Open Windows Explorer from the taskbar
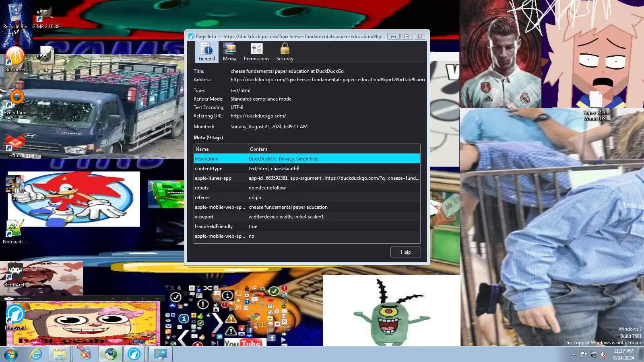 (x=60, y=354)
